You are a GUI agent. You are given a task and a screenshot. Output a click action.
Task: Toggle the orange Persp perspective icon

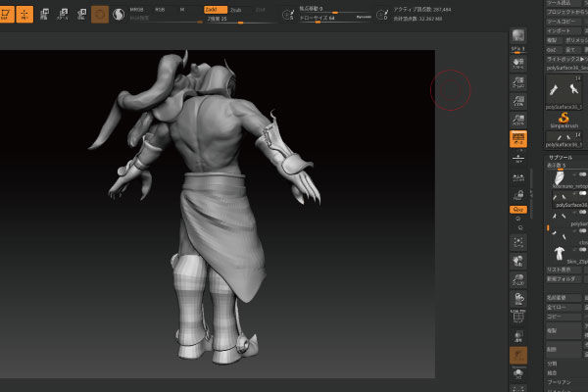coord(518,139)
